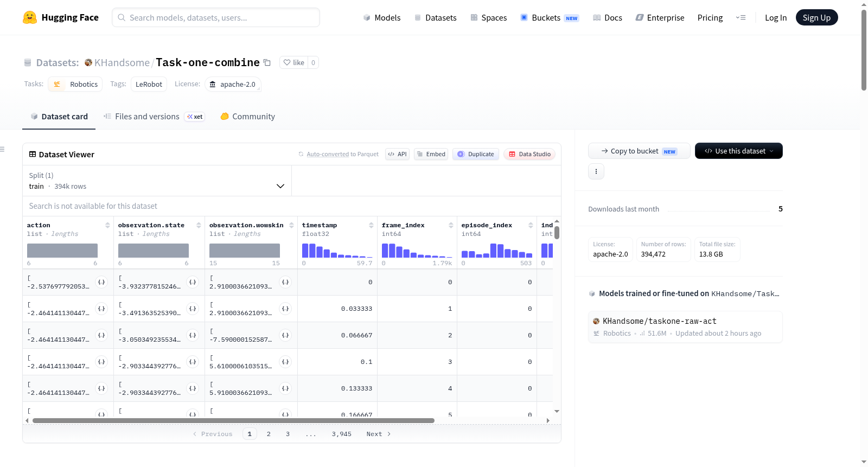The image size is (868, 467).
Task: Click Copy to bucket button
Action: point(639,151)
